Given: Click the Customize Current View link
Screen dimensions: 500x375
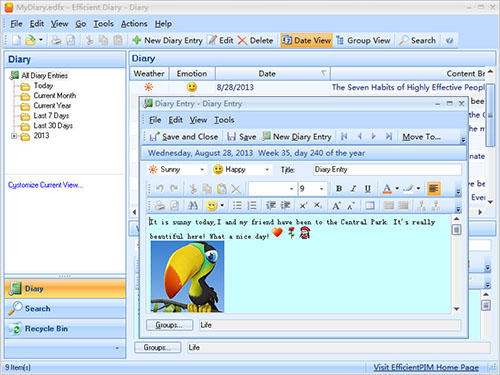Looking at the screenshot, I should (x=45, y=185).
